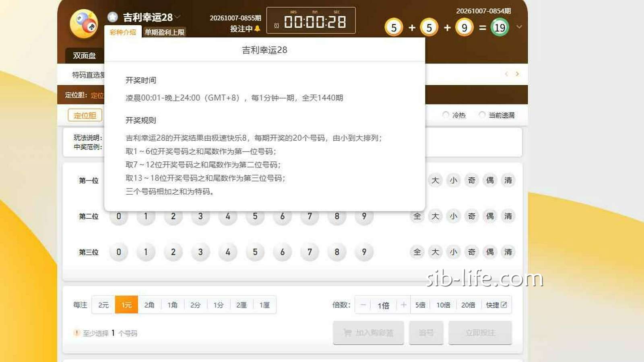Open the 彩种介绍 tab
This screenshot has width=644, height=362.
click(x=123, y=32)
